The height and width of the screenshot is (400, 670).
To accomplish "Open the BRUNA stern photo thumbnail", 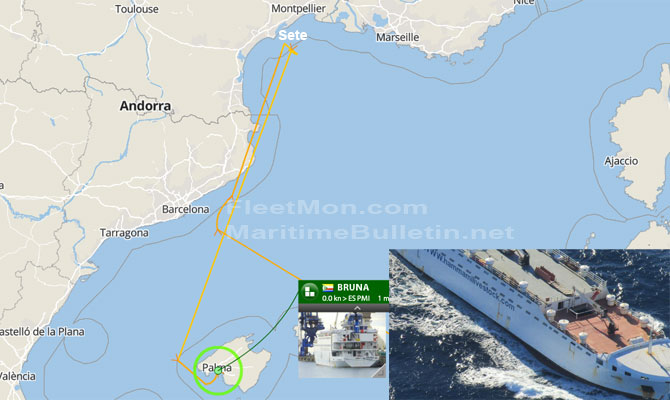I will coord(343,344).
